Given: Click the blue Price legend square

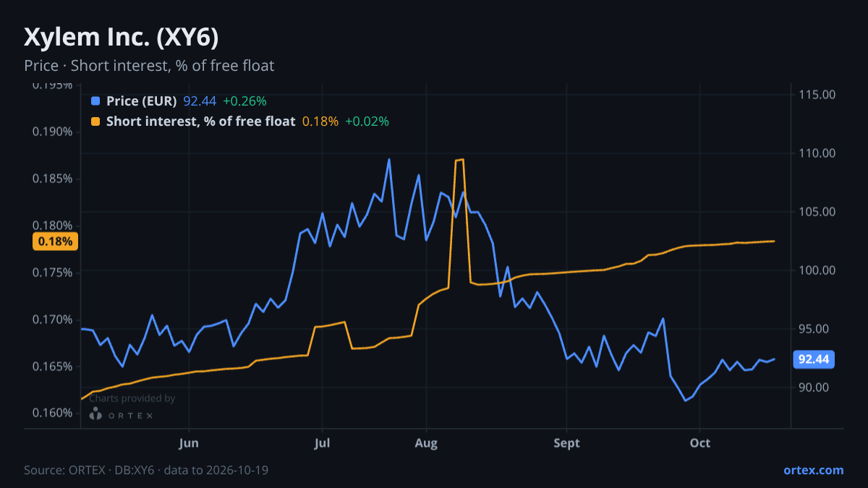Looking at the screenshot, I should tap(96, 101).
